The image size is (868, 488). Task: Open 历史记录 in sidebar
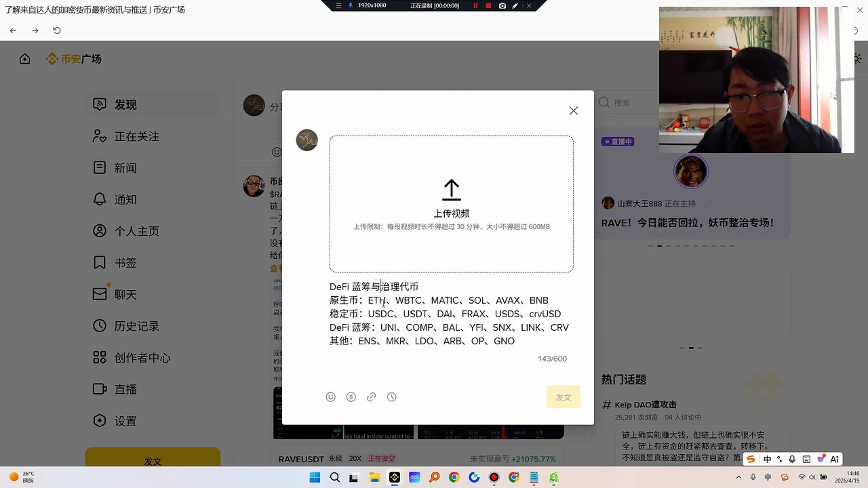[153, 326]
